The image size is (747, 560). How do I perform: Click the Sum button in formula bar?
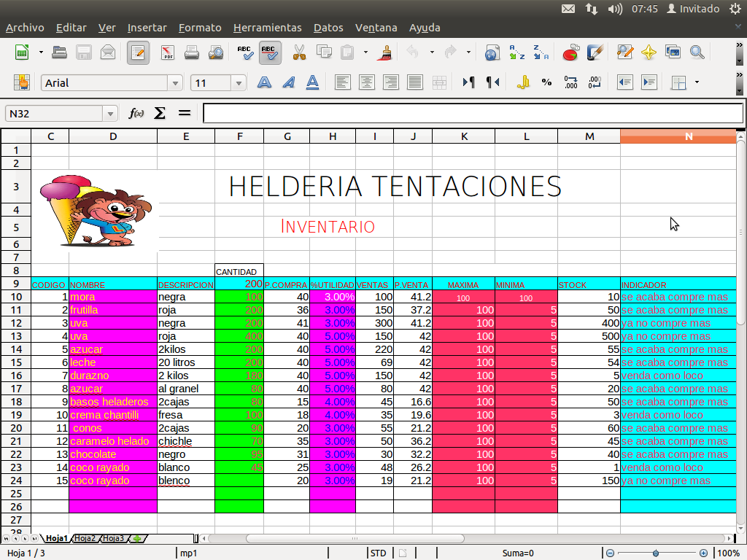tap(158, 113)
